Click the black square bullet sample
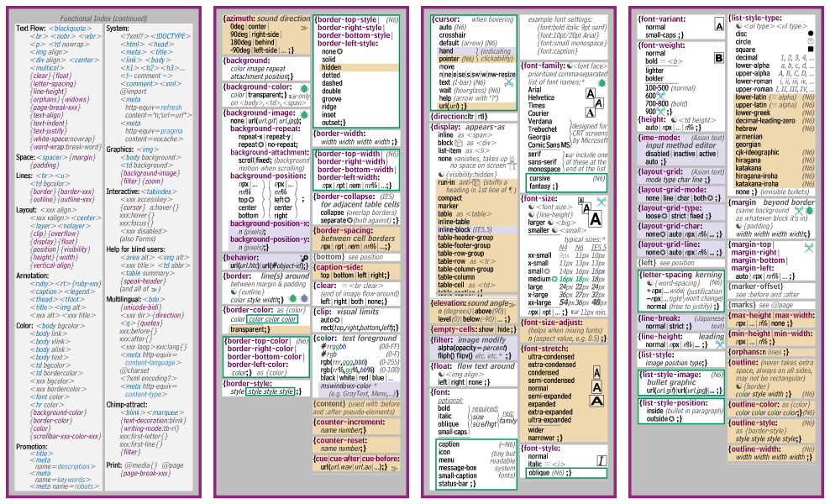Viewport: 830px width, 504px height. pos(811,50)
